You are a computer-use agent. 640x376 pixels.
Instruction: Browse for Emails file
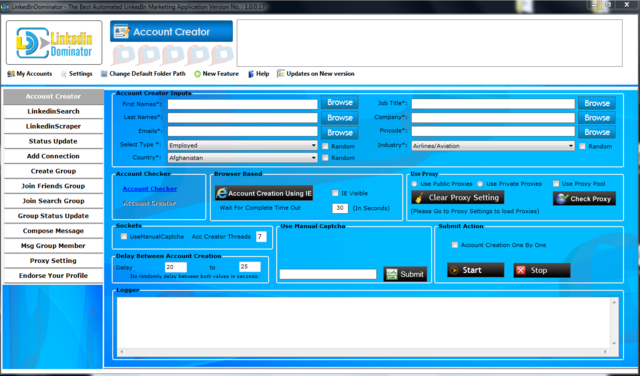[340, 133]
